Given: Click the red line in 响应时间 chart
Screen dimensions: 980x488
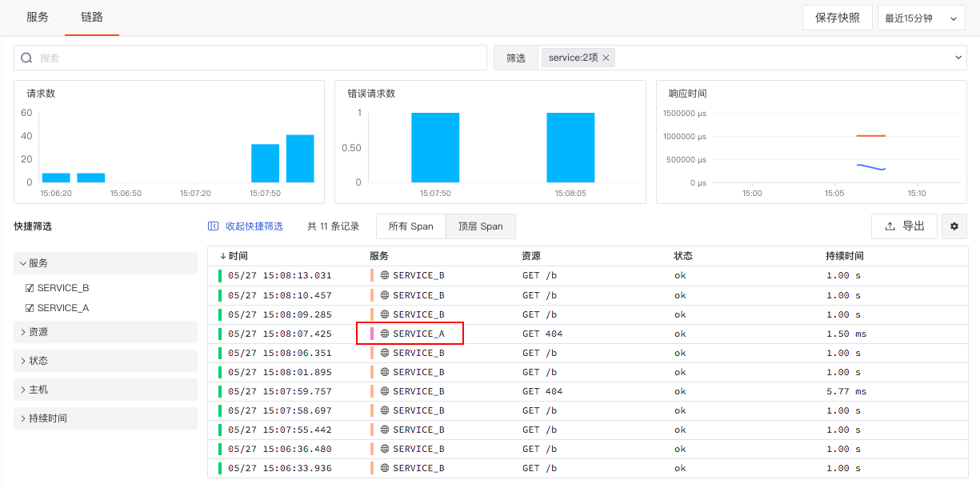Looking at the screenshot, I should click(870, 136).
